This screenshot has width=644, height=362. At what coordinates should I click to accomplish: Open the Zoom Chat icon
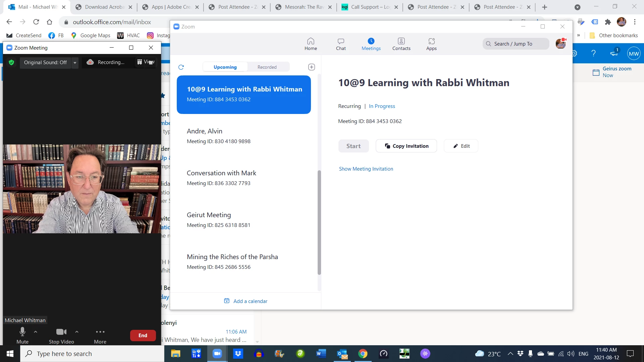point(341,44)
